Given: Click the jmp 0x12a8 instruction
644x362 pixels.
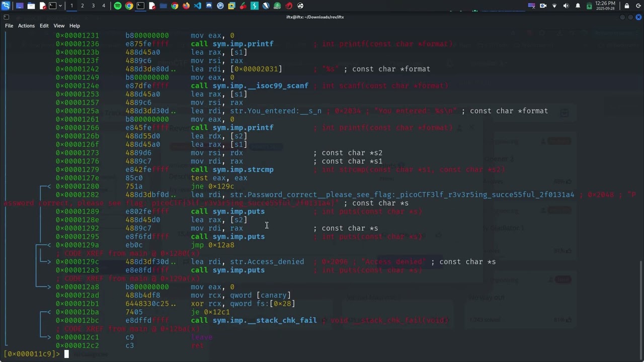Looking at the screenshot, I should click(212, 245).
